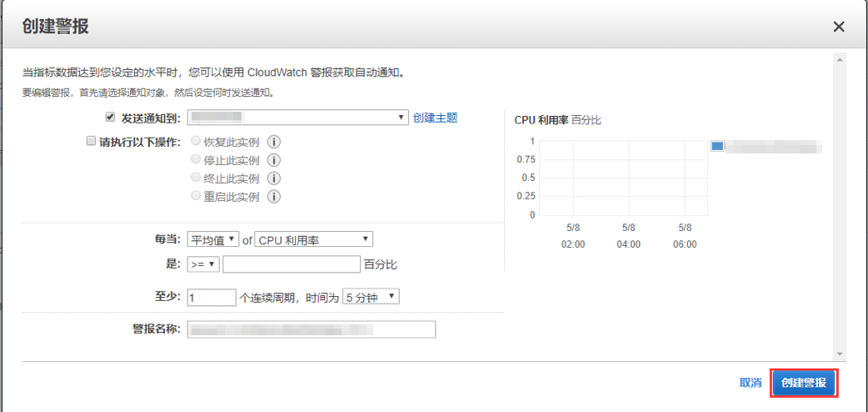Enable the 请执行以下操作 checkbox
Image resolution: width=868 pixels, height=412 pixels.
pos(92,142)
